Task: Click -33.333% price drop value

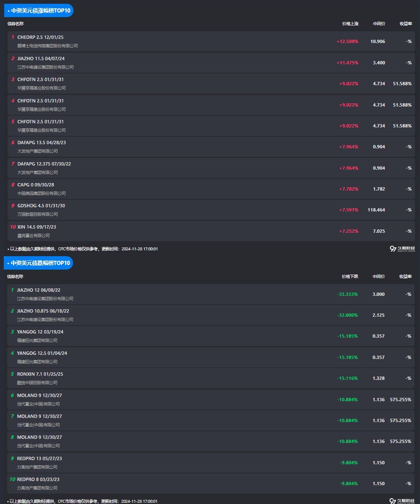Action: 347,294
